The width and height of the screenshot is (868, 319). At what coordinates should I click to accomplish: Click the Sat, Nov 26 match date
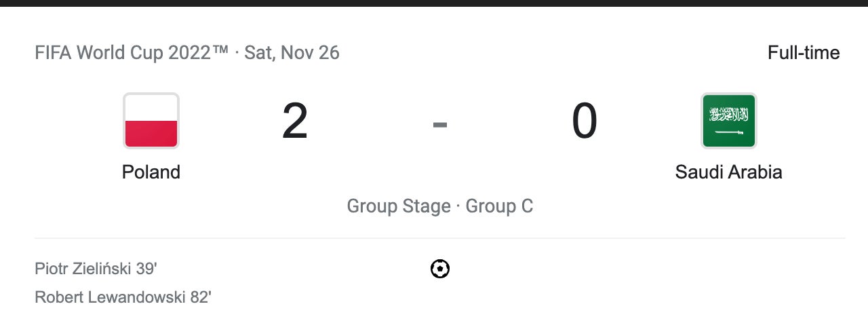pyautogui.click(x=292, y=53)
